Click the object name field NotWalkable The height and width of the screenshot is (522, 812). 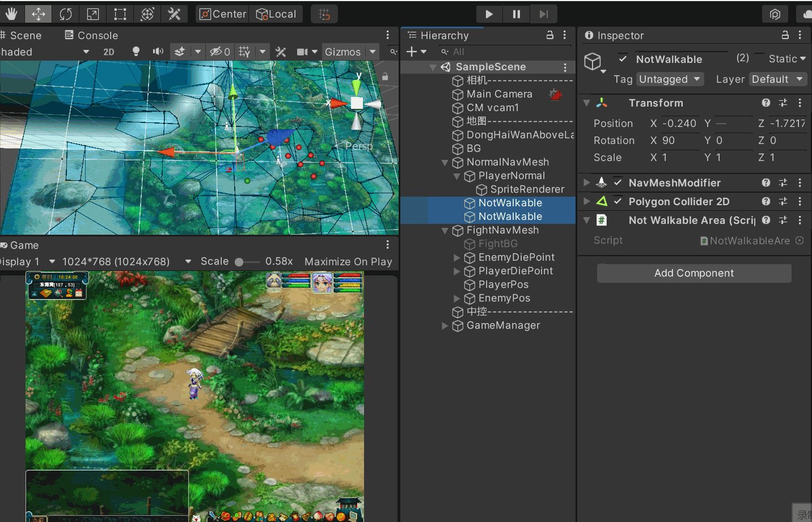680,59
